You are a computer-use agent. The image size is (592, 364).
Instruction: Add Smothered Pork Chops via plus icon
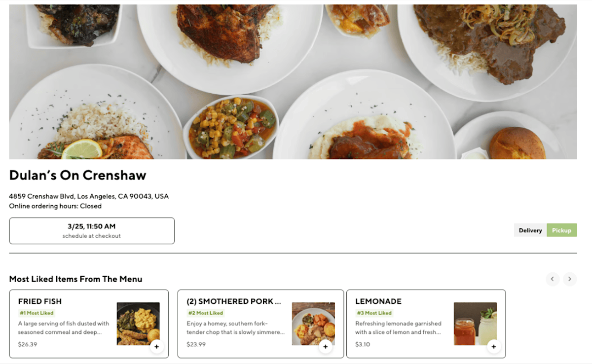[325, 347]
